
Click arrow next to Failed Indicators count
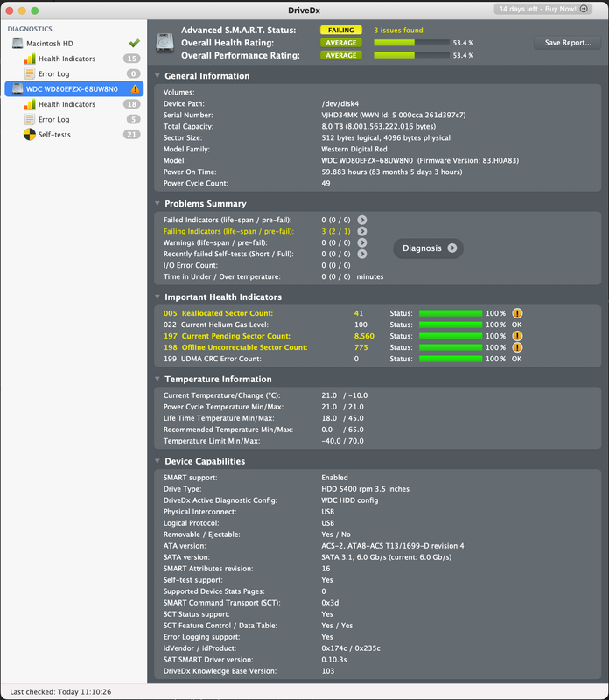[x=362, y=220]
